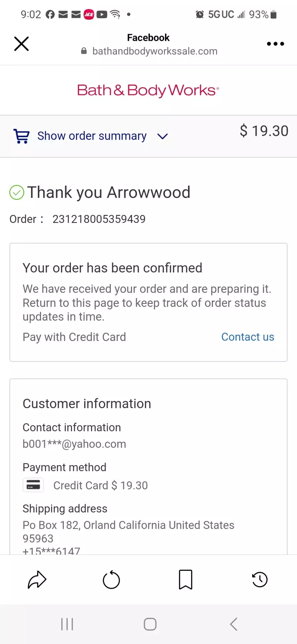297x644 pixels.
Task: Tap the credit card payment icon
Action: (x=33, y=485)
